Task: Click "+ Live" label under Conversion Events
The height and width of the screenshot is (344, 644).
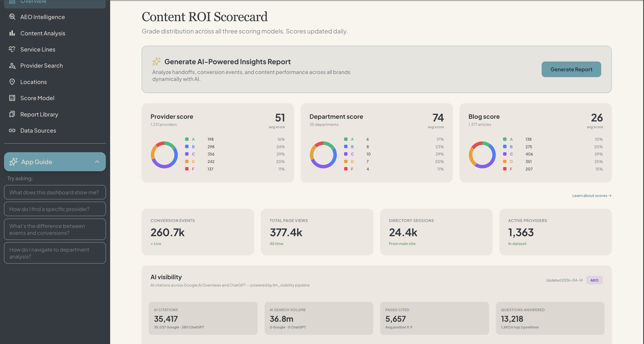Action: (x=156, y=243)
